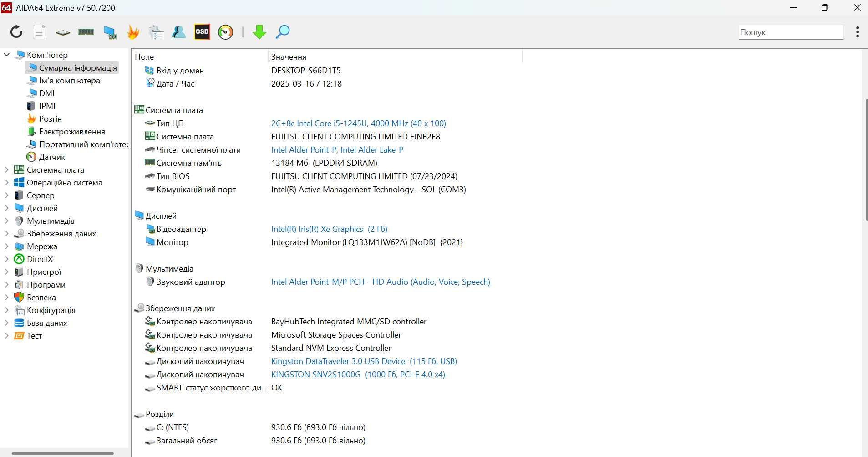Open the monitor diagnostics toolbar icon
The image size is (868, 457).
point(110,32)
